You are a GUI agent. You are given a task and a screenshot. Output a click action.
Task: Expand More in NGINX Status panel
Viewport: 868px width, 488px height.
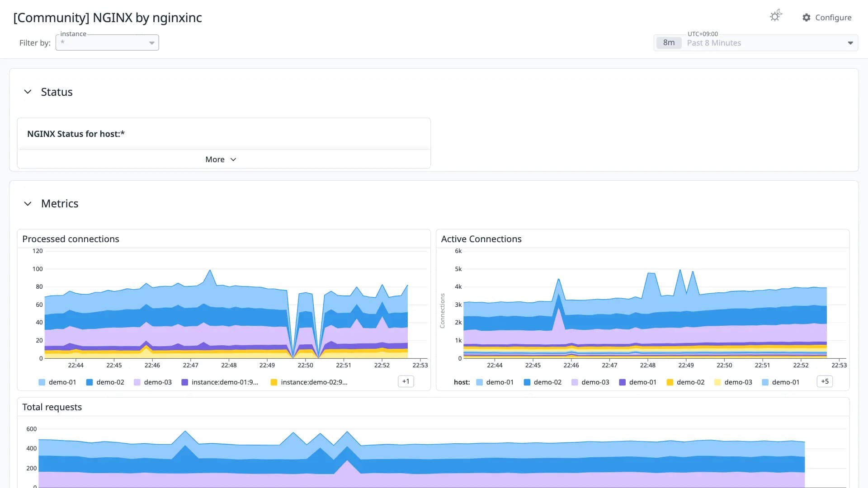click(221, 160)
